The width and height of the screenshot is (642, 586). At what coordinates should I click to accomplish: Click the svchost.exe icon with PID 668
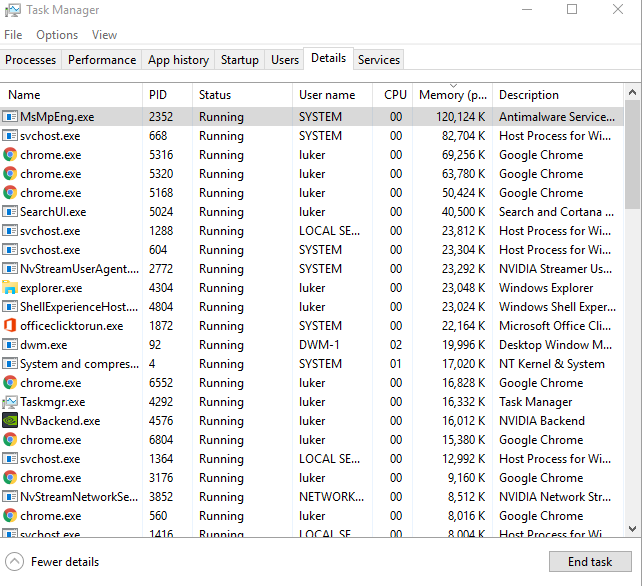click(x=10, y=136)
